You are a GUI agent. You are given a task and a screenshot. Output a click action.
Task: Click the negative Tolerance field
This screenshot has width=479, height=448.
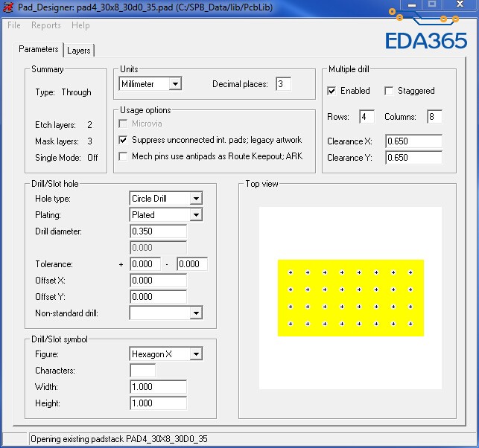[x=192, y=264]
